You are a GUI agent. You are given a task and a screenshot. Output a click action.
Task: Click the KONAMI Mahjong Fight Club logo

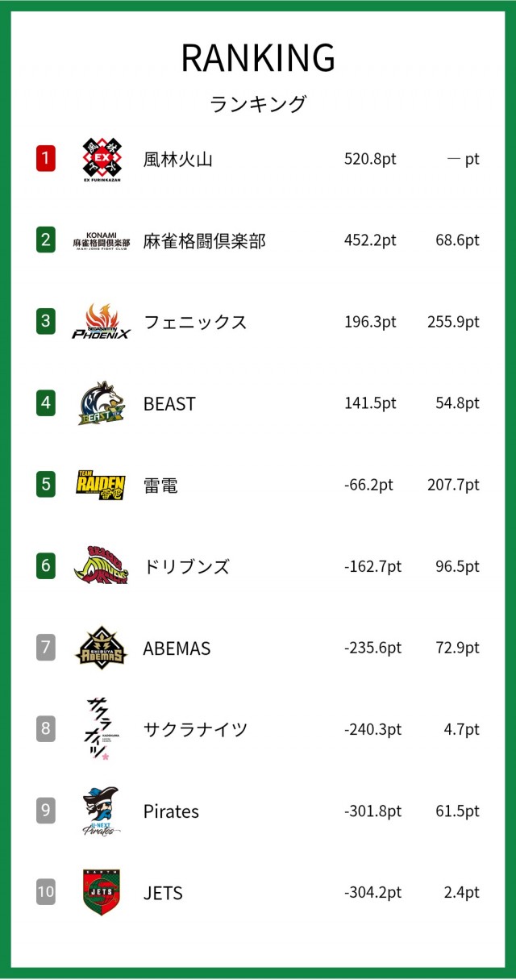102,240
